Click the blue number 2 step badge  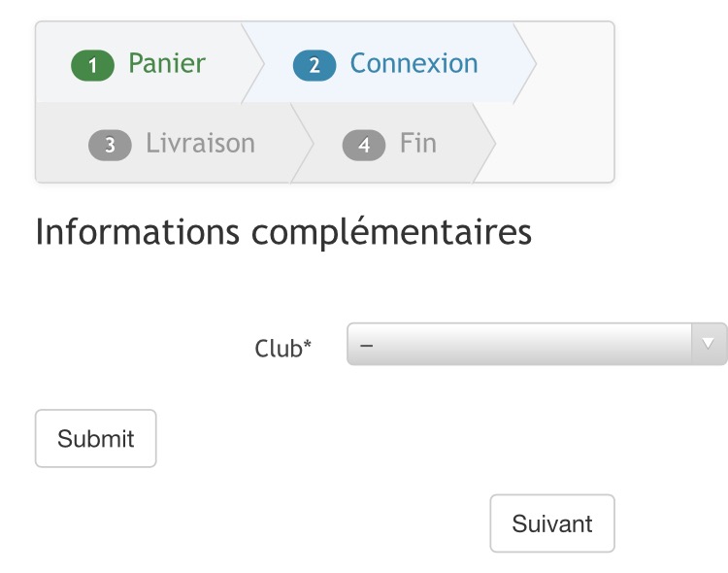click(x=314, y=66)
